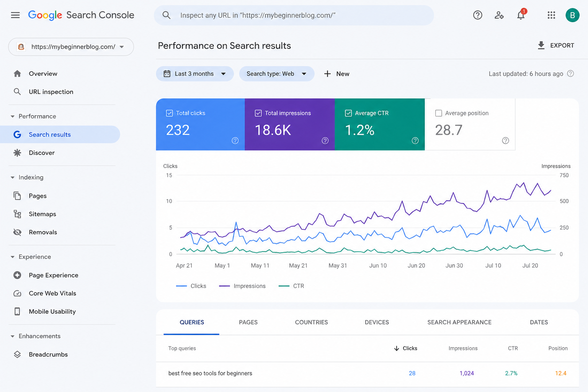Click the Core Web Vitals gauge icon

pyautogui.click(x=17, y=293)
